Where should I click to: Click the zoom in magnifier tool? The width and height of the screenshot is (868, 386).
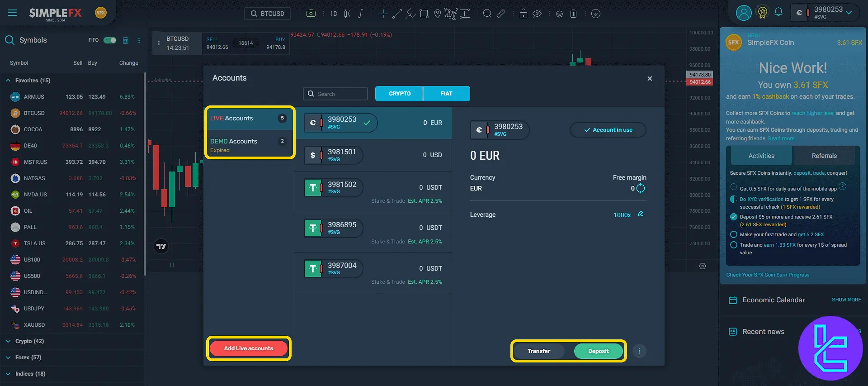[487, 14]
